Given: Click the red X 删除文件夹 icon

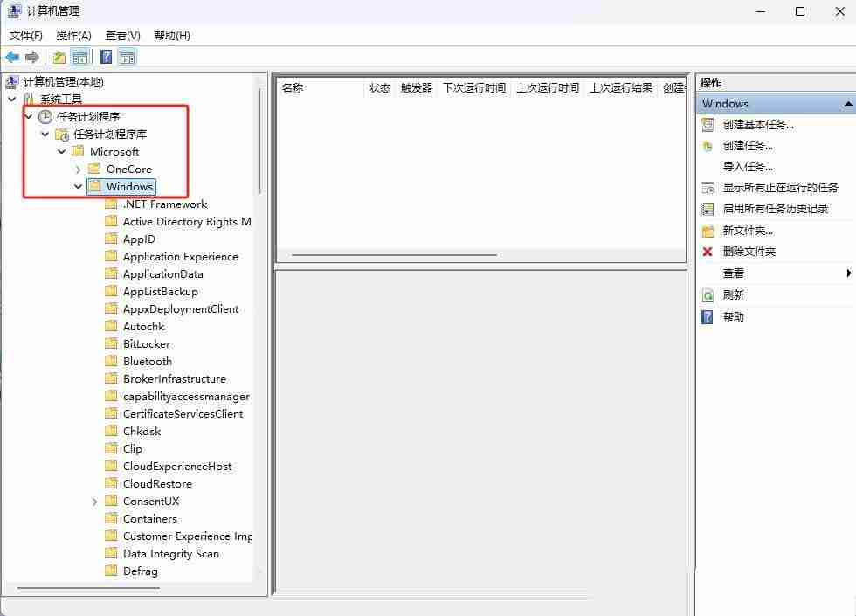Looking at the screenshot, I should point(708,252).
